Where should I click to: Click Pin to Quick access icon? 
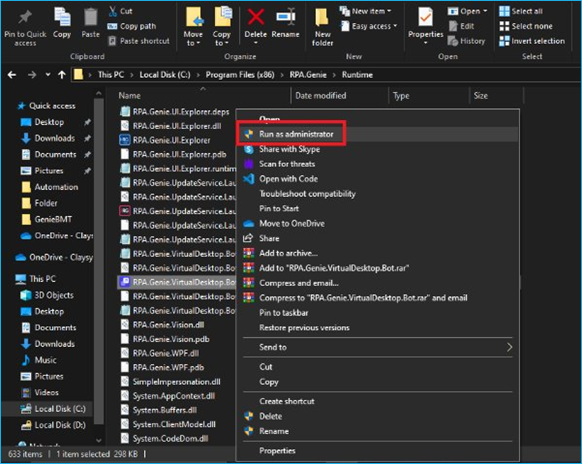[x=25, y=17]
